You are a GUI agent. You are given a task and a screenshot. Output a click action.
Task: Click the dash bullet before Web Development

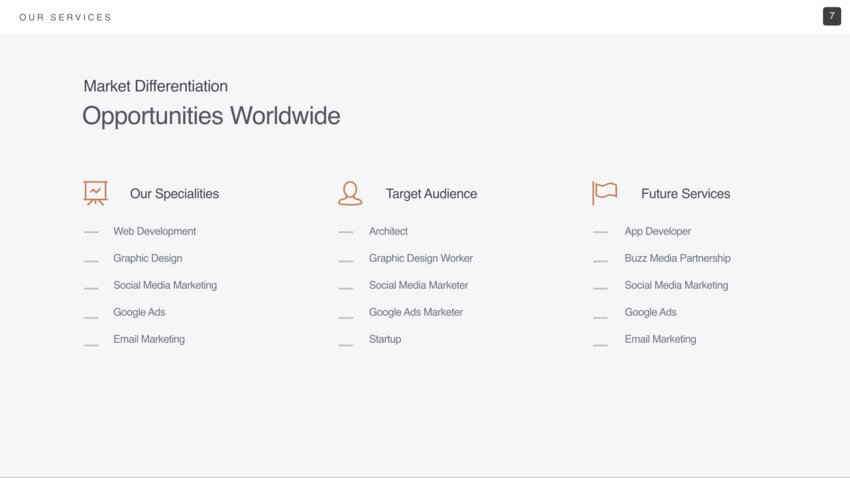(91, 232)
